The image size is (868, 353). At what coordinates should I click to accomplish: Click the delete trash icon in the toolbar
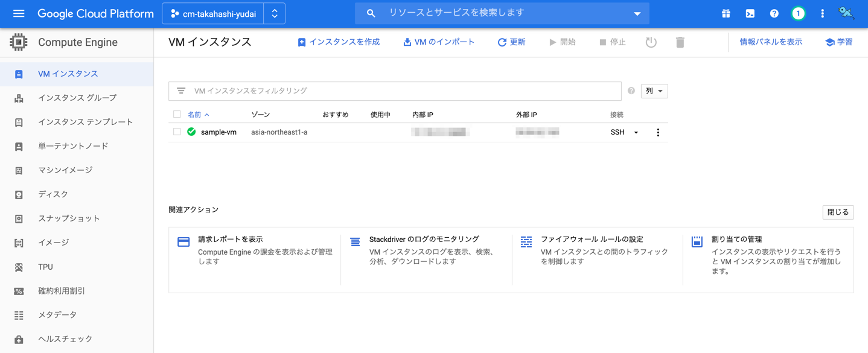(x=680, y=42)
